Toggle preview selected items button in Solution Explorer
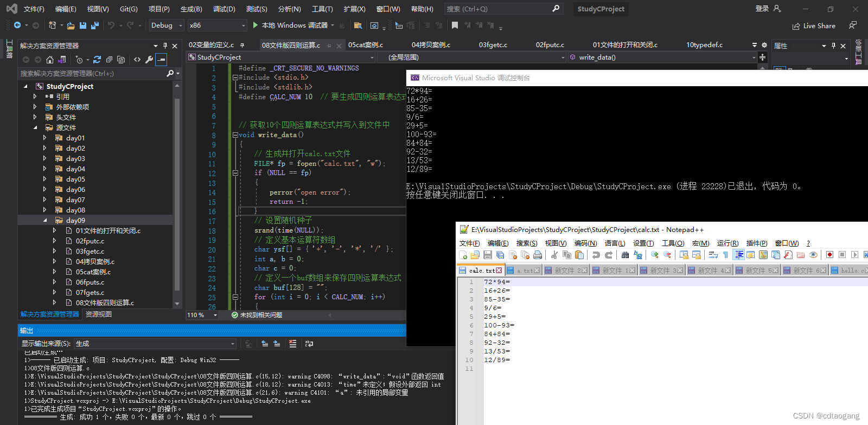The image size is (868, 425). 161,60
